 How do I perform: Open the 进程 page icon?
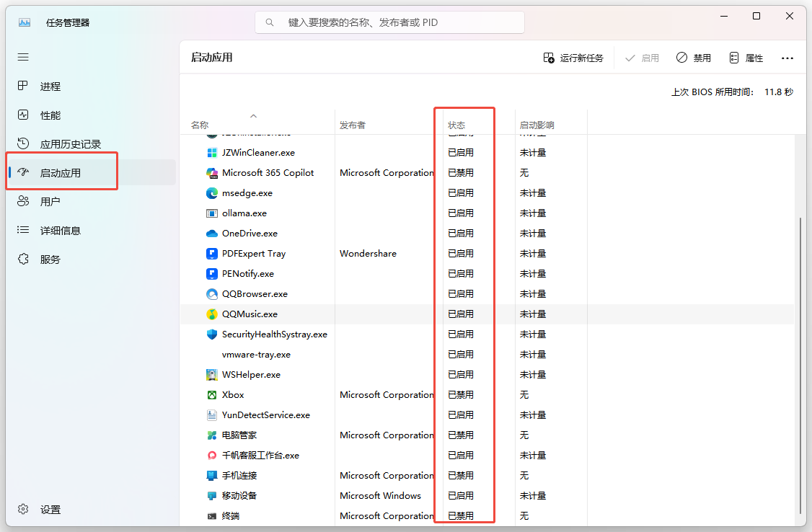tap(23, 86)
